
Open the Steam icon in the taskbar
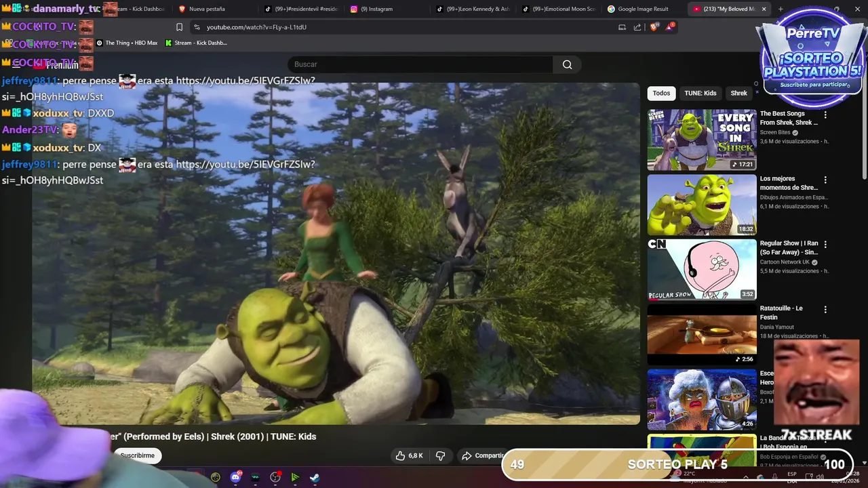coord(315,477)
